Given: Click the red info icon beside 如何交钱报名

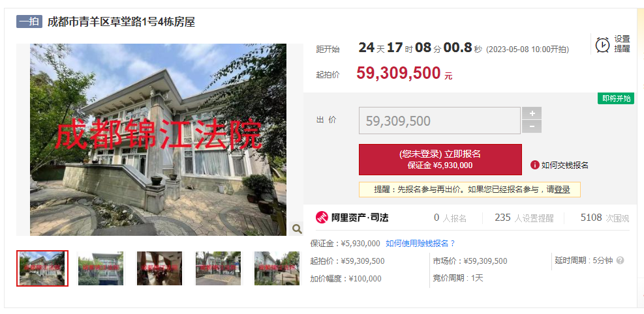Looking at the screenshot, I should pyautogui.click(x=534, y=165).
